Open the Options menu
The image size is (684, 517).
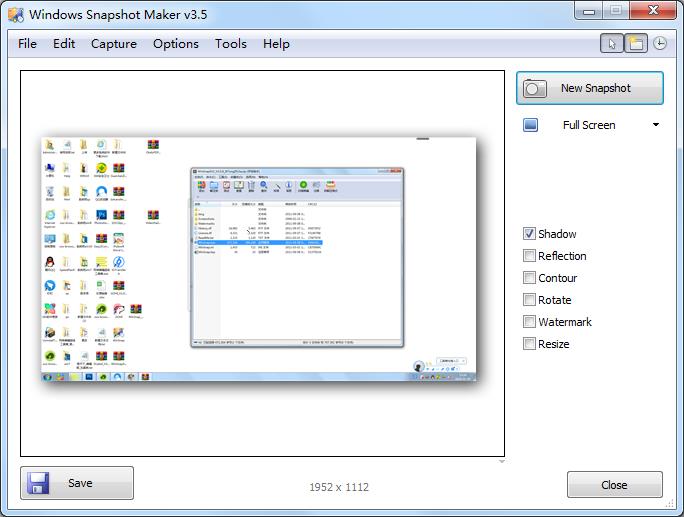(176, 44)
